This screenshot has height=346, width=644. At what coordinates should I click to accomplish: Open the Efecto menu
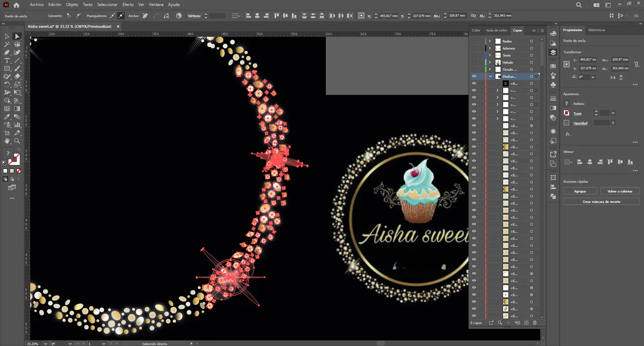(x=128, y=5)
